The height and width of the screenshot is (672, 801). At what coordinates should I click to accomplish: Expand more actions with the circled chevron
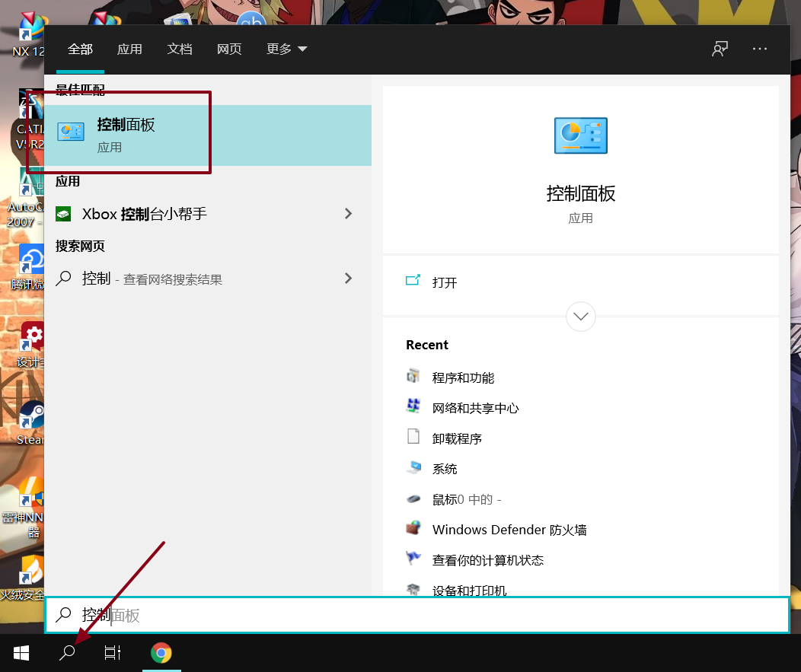click(x=581, y=317)
